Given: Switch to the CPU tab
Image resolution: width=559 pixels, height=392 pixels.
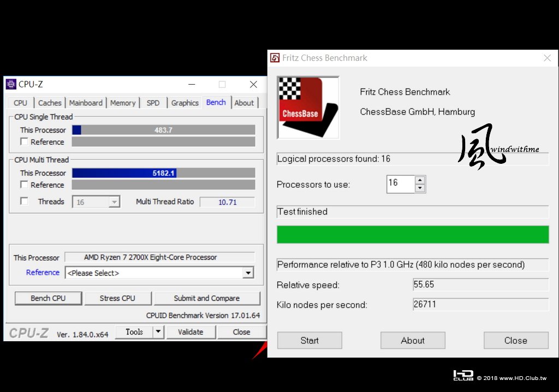Looking at the screenshot, I should (x=20, y=103).
